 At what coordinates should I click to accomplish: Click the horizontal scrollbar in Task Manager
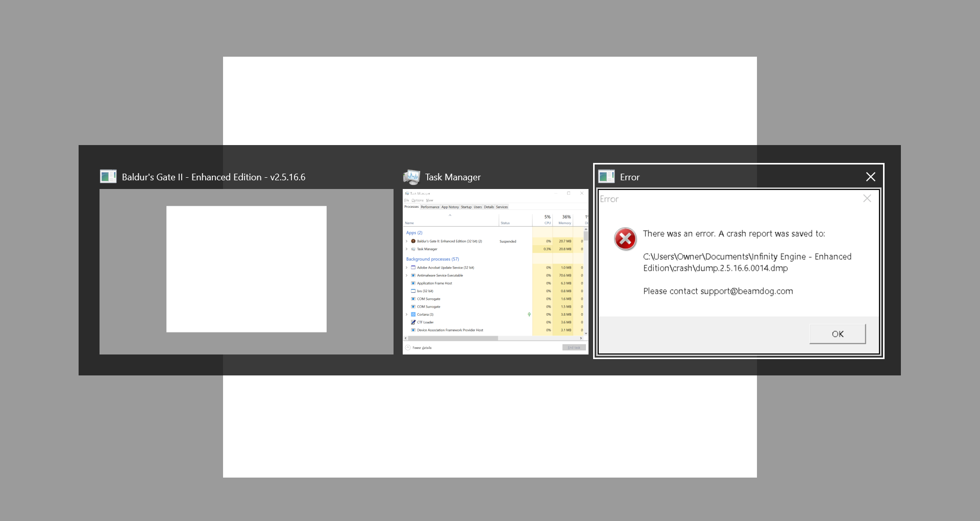[x=452, y=338]
